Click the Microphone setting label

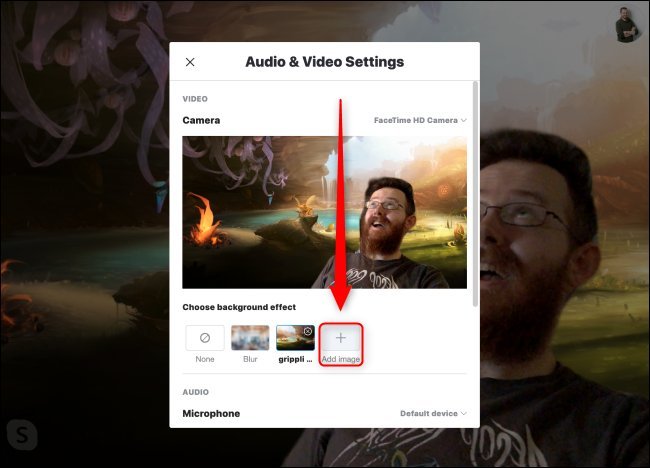[211, 413]
